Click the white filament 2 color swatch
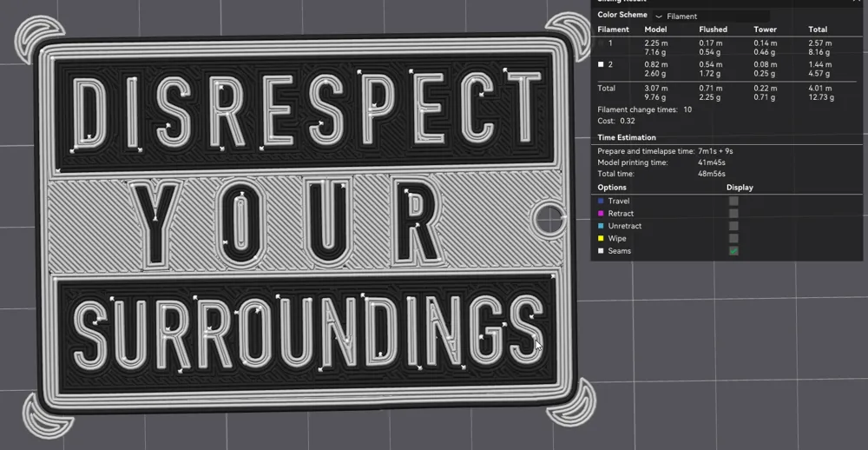Screen dimensions: 868x450 (x=602, y=65)
